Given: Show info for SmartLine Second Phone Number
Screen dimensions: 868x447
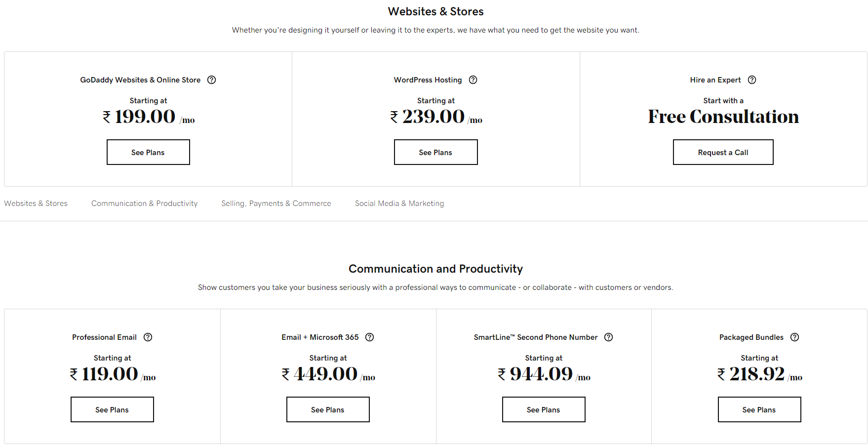Looking at the screenshot, I should tap(609, 337).
